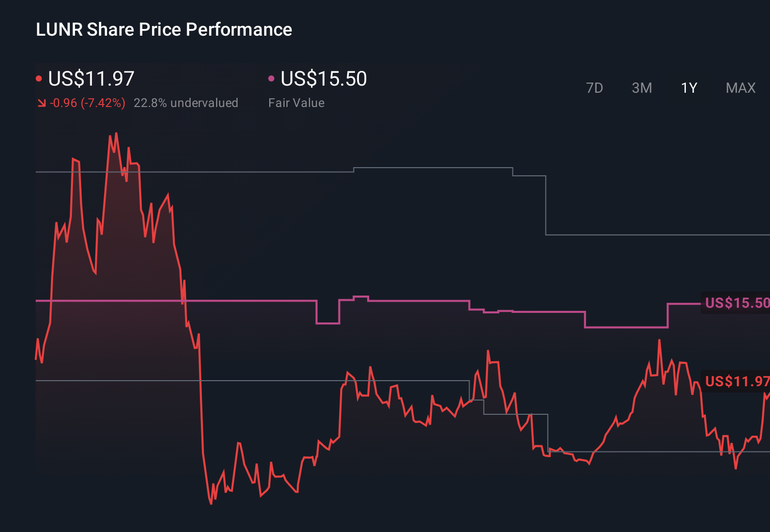Select the 1Y time range tab

click(x=688, y=88)
